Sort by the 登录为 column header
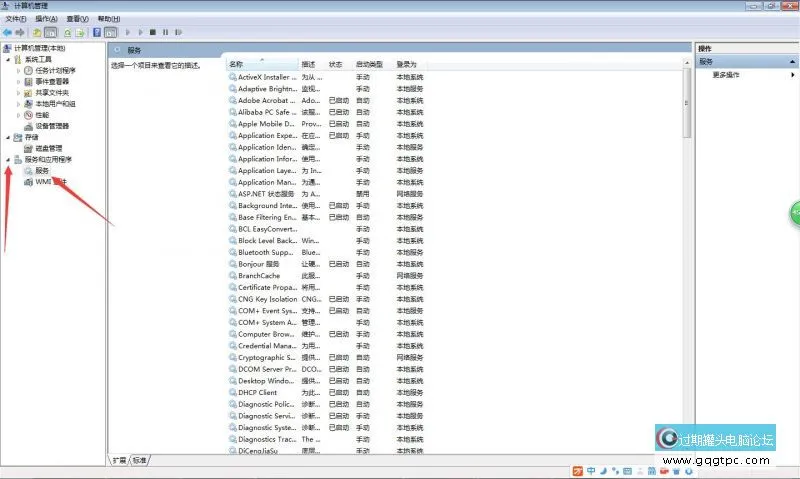Viewport: 800px width, 479px height. (409, 64)
